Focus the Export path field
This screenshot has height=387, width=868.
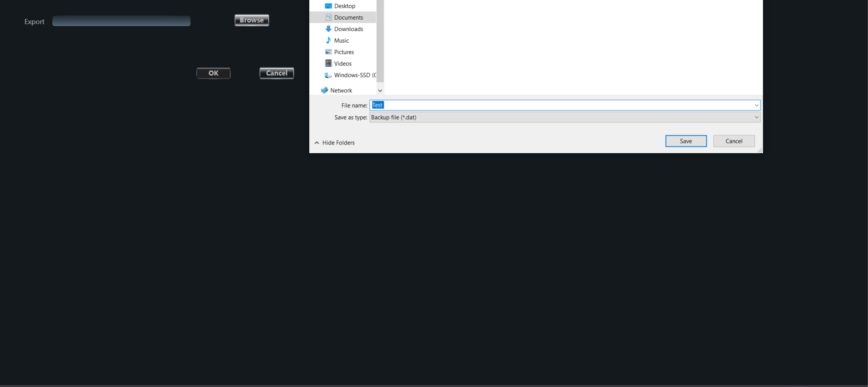pos(121,21)
